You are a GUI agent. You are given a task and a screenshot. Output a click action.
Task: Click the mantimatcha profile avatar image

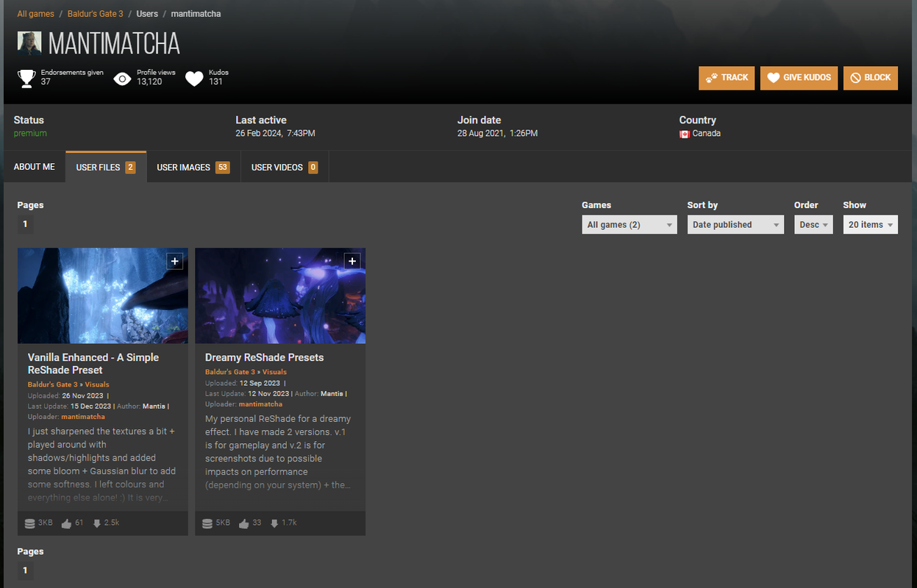coord(29,43)
